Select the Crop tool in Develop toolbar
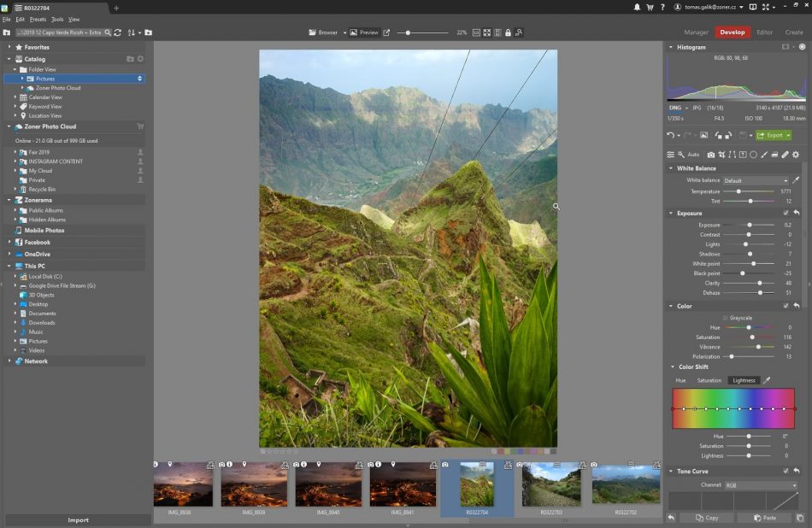Viewport: 812px width, 528px height. pyautogui.click(x=721, y=155)
